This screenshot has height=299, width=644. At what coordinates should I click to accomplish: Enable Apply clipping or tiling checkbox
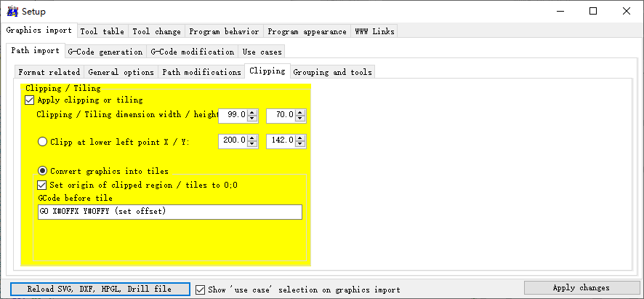[x=30, y=100]
